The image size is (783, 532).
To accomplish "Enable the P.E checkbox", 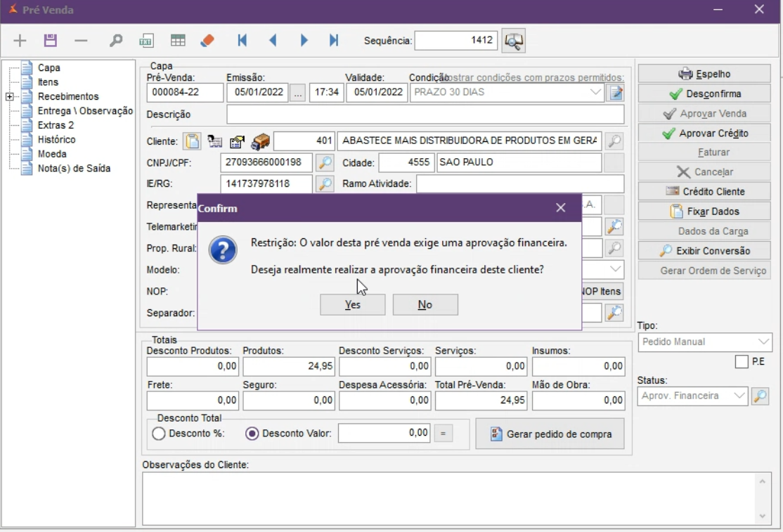I will tap(741, 362).
